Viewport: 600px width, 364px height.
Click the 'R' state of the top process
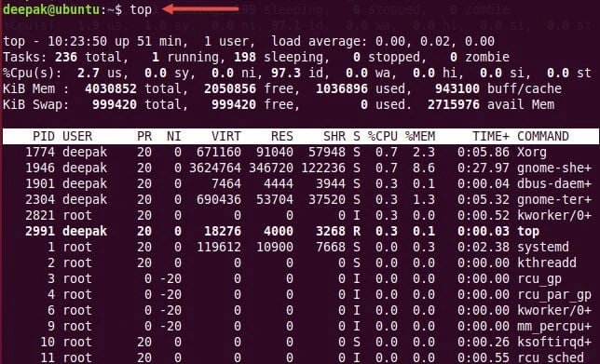click(x=357, y=231)
